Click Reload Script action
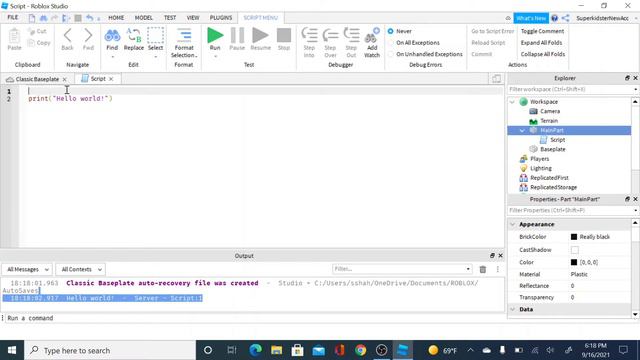 point(488,42)
